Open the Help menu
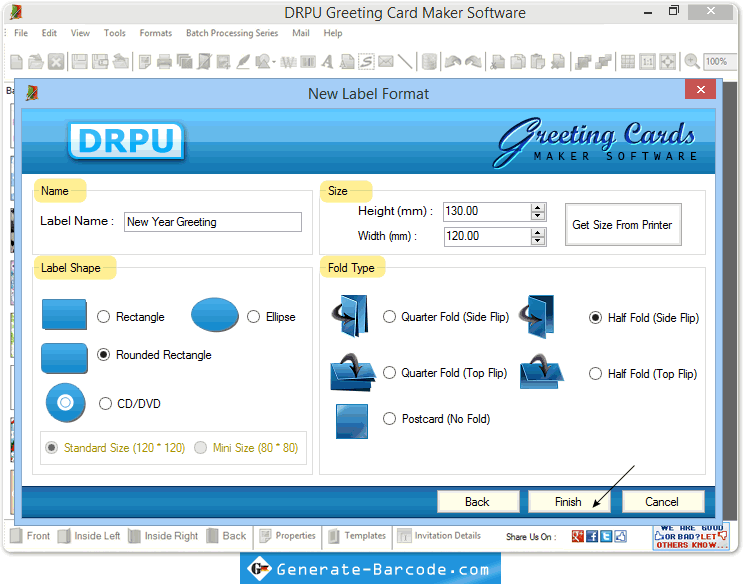 pyautogui.click(x=333, y=33)
